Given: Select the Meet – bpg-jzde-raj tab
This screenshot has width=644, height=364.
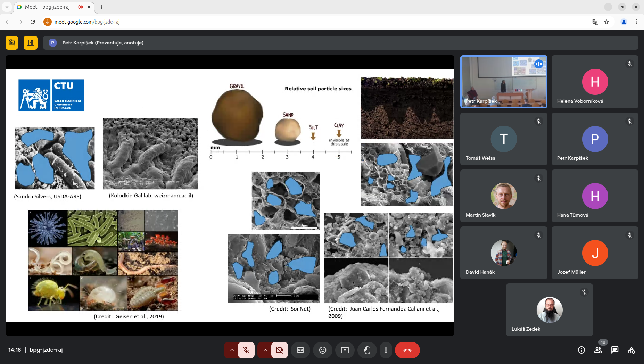Looking at the screenshot, I should click(48, 7).
